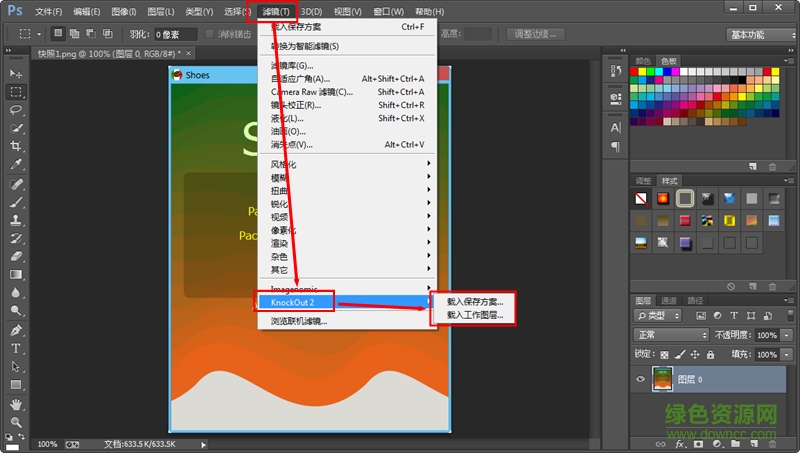Open the 基本功能 workspace dropdown
This screenshot has height=453, width=800.
(x=759, y=34)
